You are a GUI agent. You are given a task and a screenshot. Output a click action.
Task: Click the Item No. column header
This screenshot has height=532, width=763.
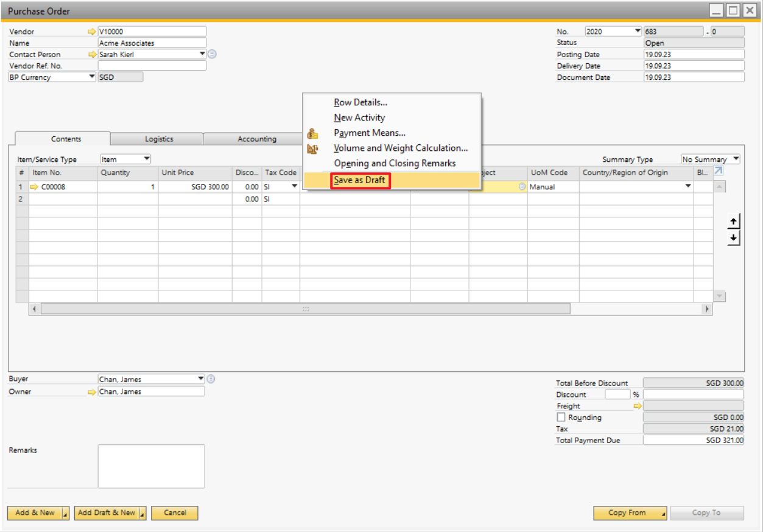(63, 173)
